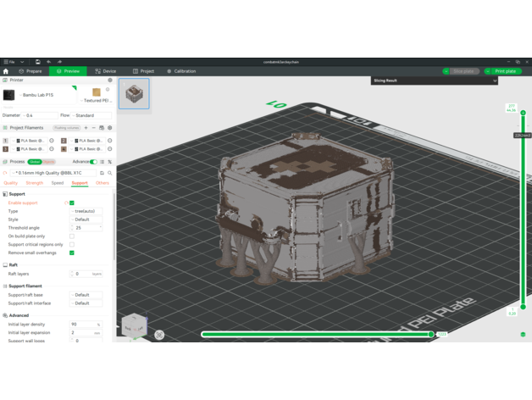Uncheck Remove small overhangs
The image size is (532, 400).
[72, 253]
